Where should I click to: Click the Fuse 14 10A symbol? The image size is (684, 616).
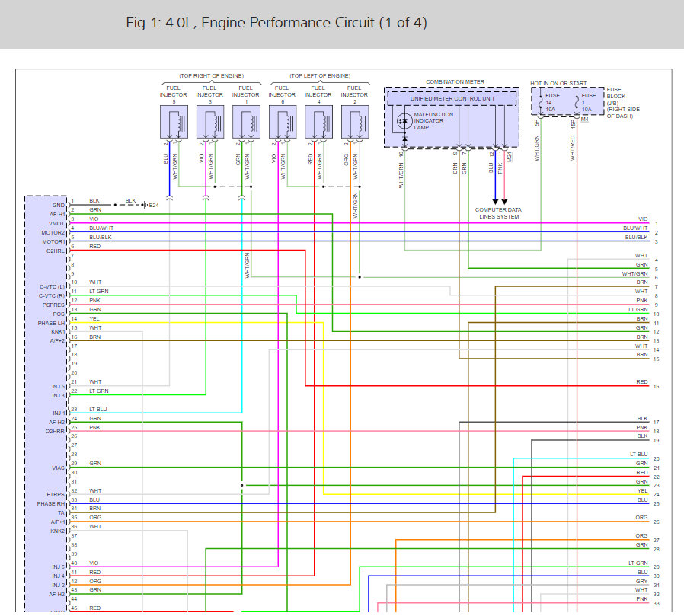[x=541, y=103]
